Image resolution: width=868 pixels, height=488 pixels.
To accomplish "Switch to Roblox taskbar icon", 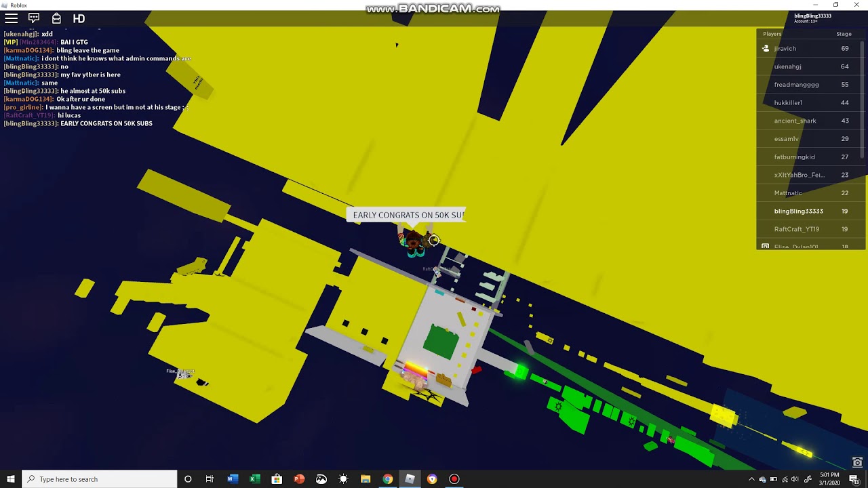I will (410, 479).
